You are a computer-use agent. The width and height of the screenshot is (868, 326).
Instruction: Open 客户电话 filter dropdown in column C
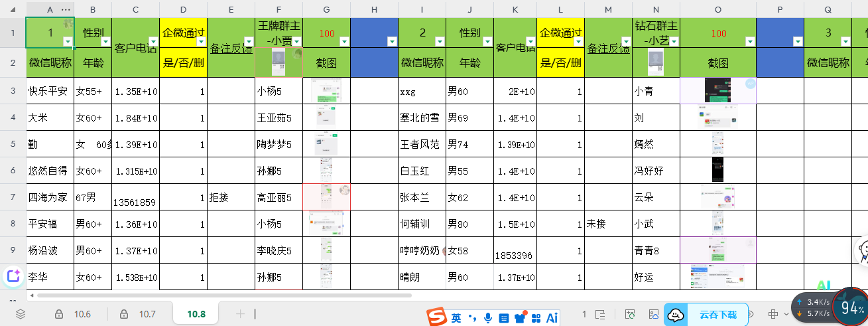(153, 42)
